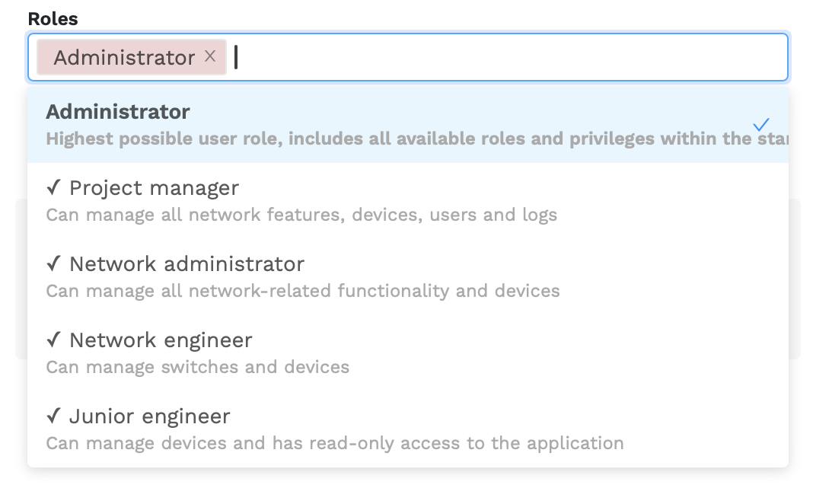
Task: Choose the Junior engineer role option
Action: pos(149,416)
